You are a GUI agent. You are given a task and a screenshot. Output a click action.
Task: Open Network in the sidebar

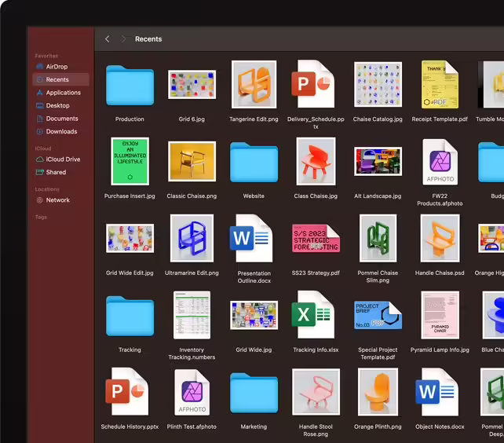coord(57,200)
